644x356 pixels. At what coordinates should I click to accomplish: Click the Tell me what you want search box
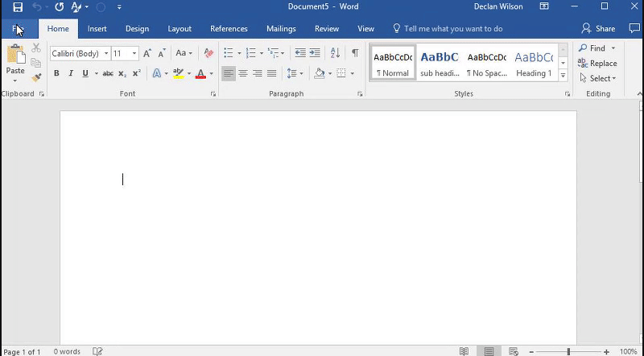coord(453,29)
